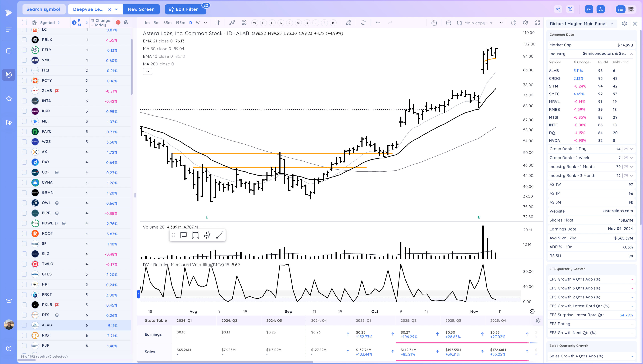Expand the Deepvue screen selector dropdown
The height and width of the screenshot is (364, 643).
[116, 9]
